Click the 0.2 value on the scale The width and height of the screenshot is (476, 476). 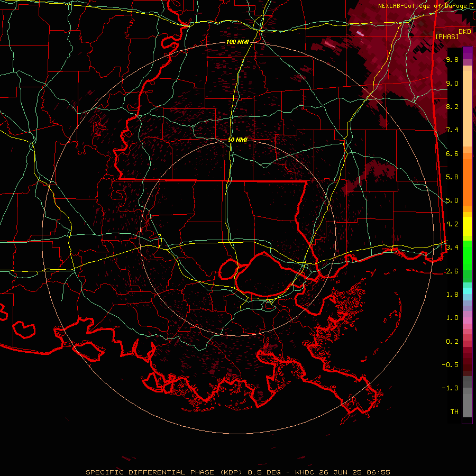[x=452, y=342]
